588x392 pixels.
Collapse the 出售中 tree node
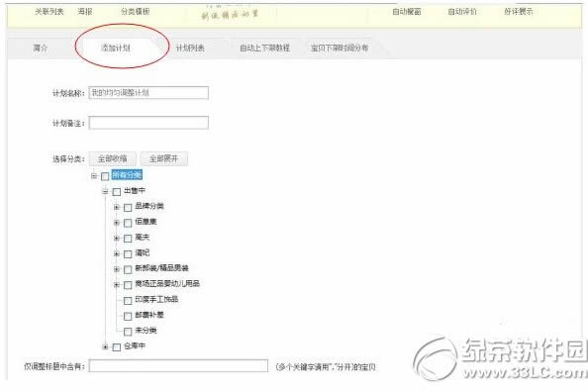click(x=105, y=191)
